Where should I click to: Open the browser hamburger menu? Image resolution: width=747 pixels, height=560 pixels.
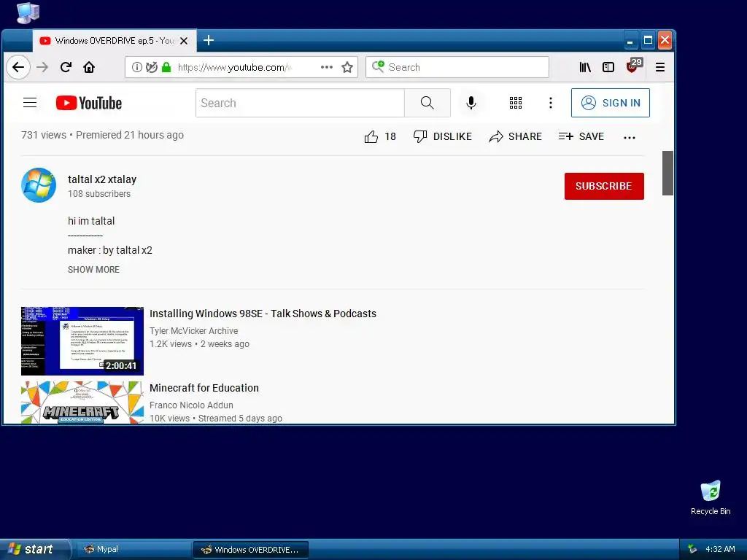(659, 67)
